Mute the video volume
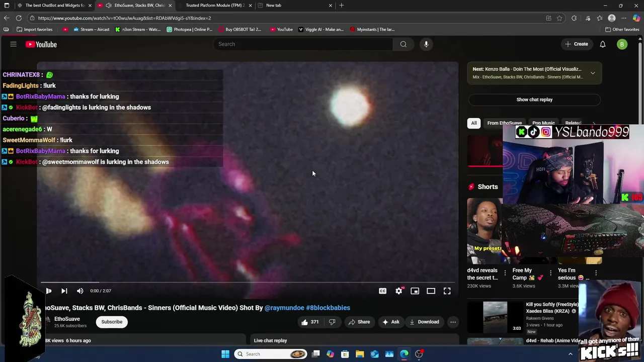 80,291
